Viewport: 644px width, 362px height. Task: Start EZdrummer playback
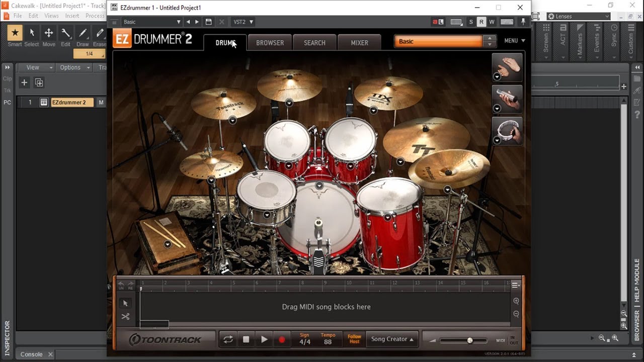[264, 339]
